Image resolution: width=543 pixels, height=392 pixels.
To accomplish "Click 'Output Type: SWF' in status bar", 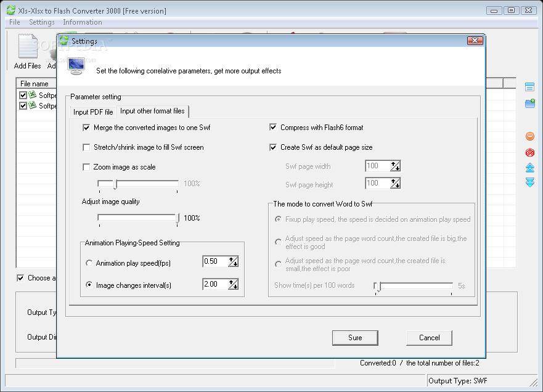I will tap(458, 381).
